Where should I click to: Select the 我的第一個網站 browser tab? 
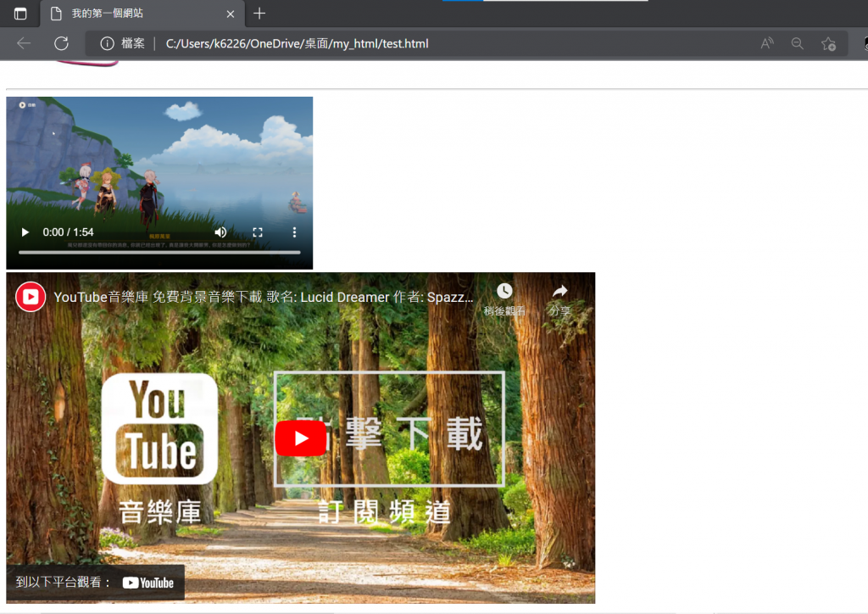142,14
